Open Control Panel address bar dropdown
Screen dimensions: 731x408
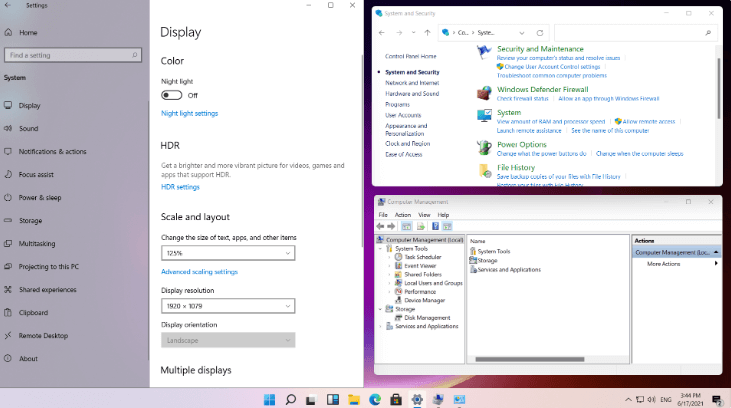pyautogui.click(x=522, y=33)
